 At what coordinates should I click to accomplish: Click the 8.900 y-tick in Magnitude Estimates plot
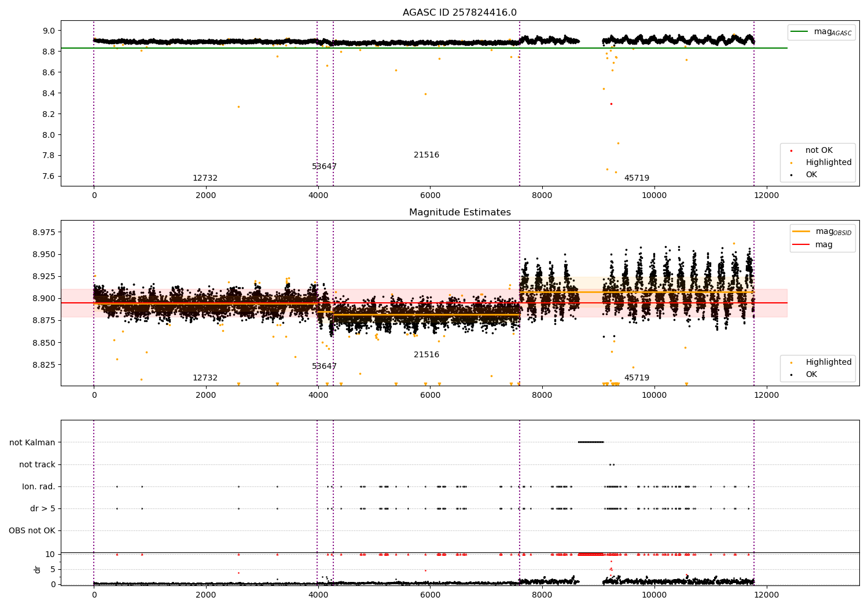[x=44, y=299]
